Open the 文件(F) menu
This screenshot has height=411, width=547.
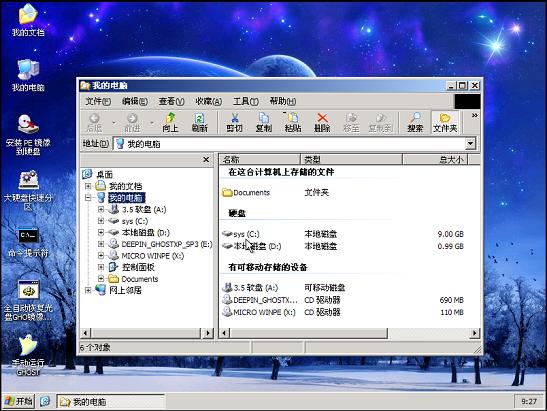(x=98, y=102)
